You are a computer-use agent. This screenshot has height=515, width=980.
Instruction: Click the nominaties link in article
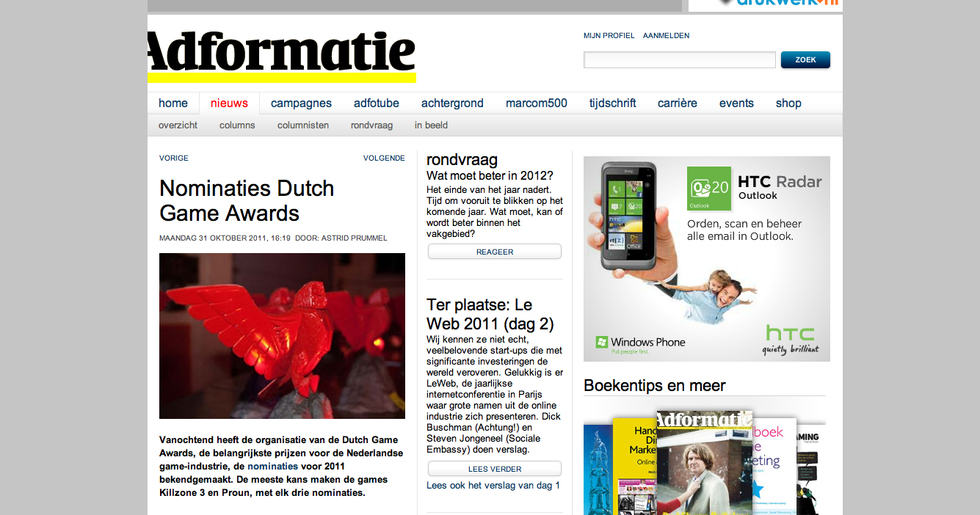click(272, 466)
